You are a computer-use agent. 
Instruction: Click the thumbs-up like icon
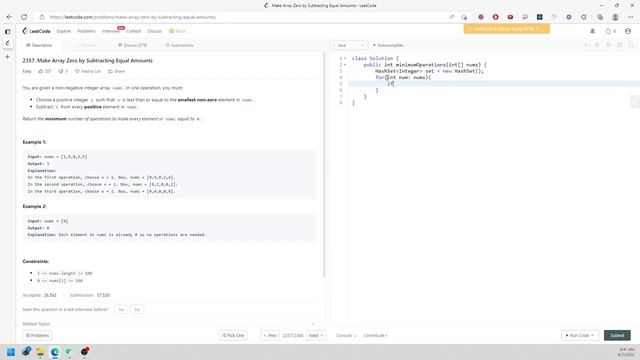41,71
